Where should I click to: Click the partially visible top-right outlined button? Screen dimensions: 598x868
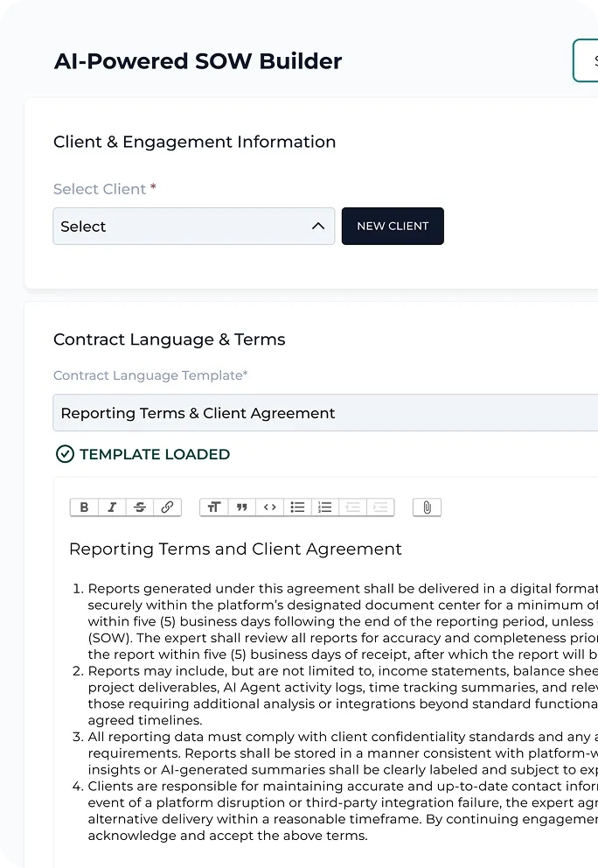point(587,61)
